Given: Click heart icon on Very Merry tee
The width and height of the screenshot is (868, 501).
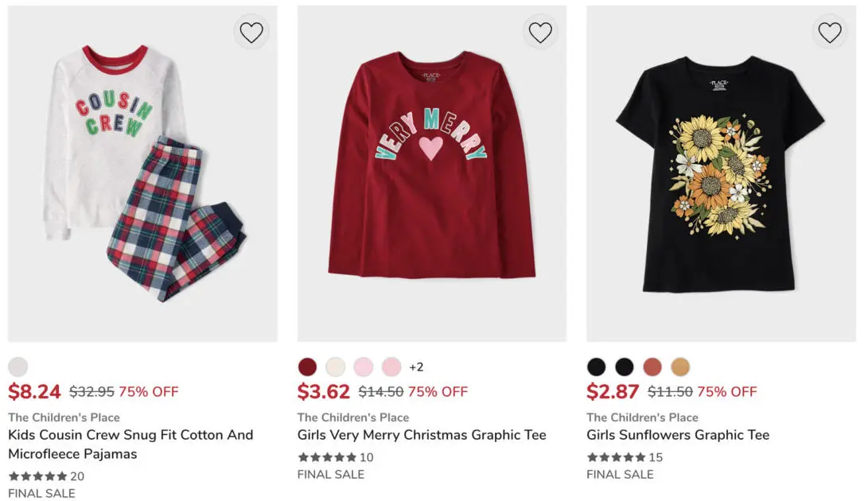Looking at the screenshot, I should (540, 33).
